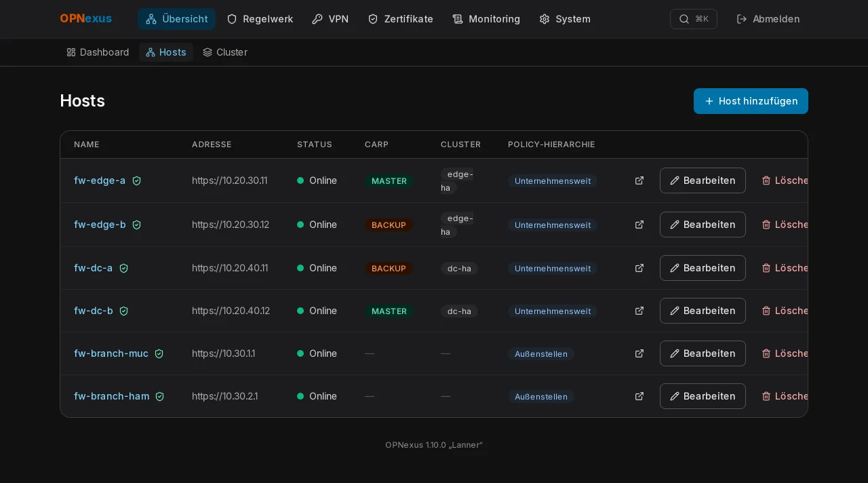This screenshot has width=868, height=483.
Task: Open the Monitoring menu
Action: pyautogui.click(x=486, y=19)
